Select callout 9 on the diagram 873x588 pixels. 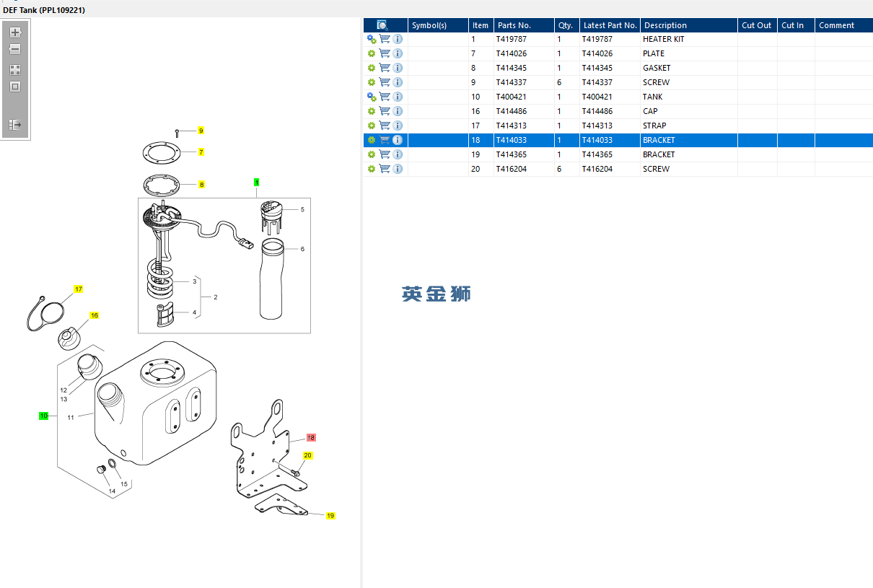point(201,131)
